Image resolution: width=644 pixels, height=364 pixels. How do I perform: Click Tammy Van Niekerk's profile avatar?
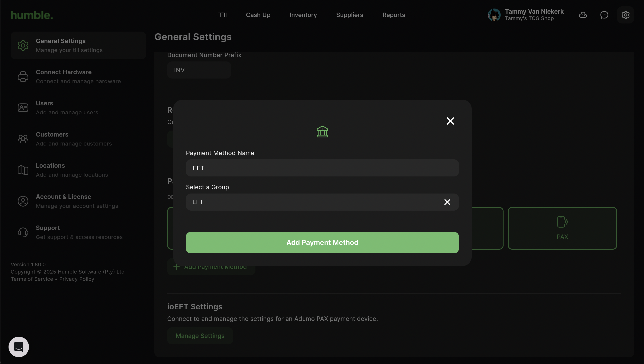point(494,15)
